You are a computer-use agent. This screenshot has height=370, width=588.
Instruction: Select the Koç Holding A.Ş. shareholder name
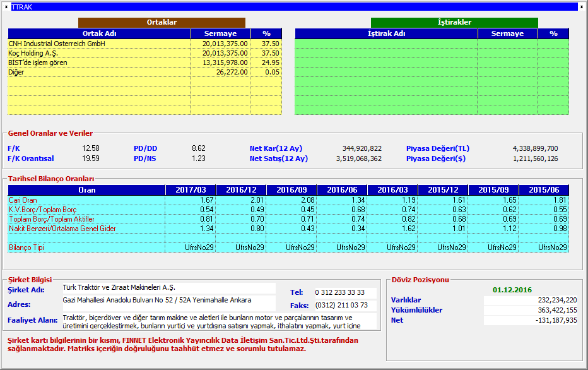[33, 53]
